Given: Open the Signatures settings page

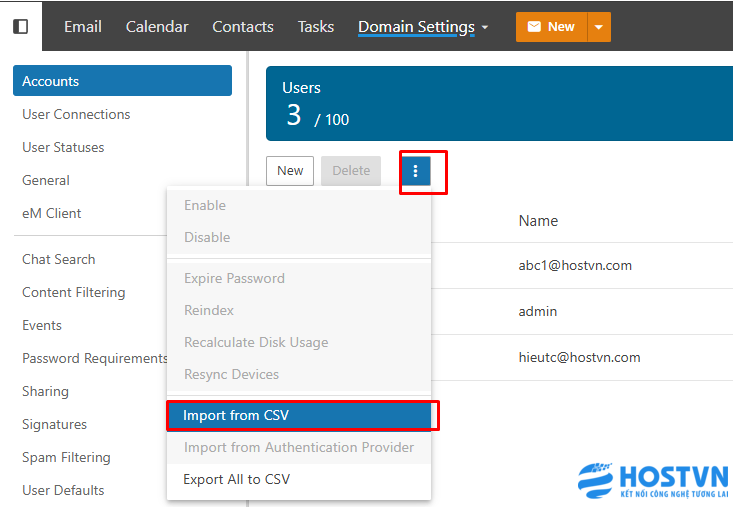Looking at the screenshot, I should pos(54,424).
